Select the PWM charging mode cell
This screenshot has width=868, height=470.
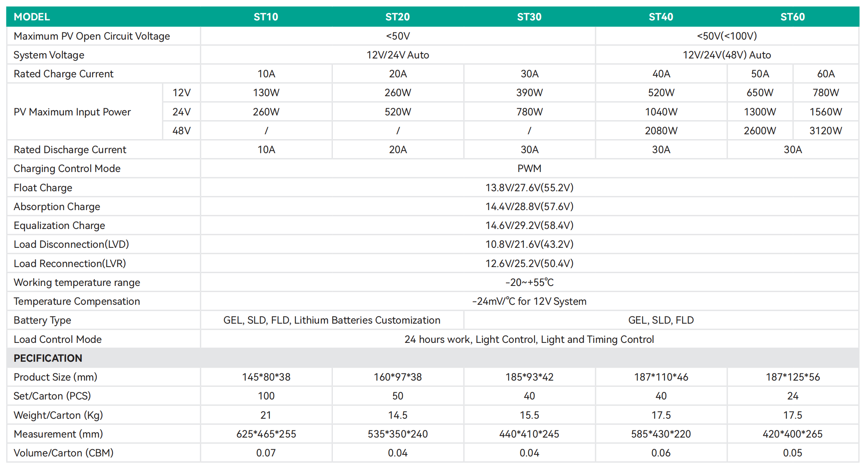(x=529, y=169)
